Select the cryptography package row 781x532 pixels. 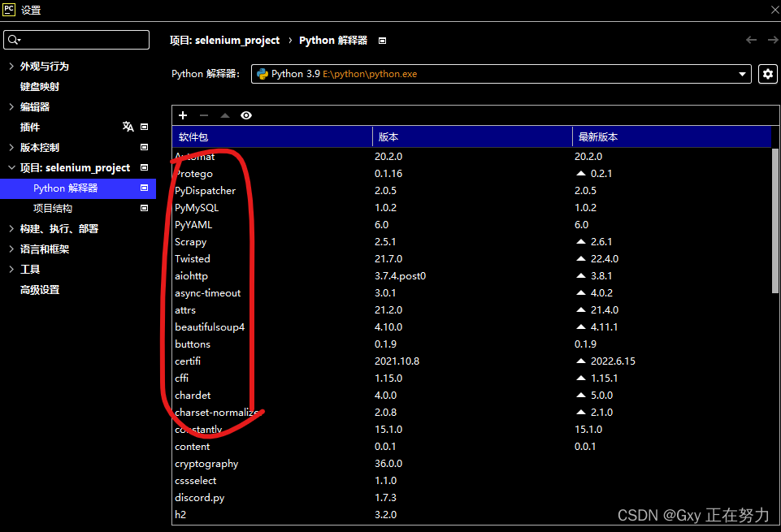point(471,463)
